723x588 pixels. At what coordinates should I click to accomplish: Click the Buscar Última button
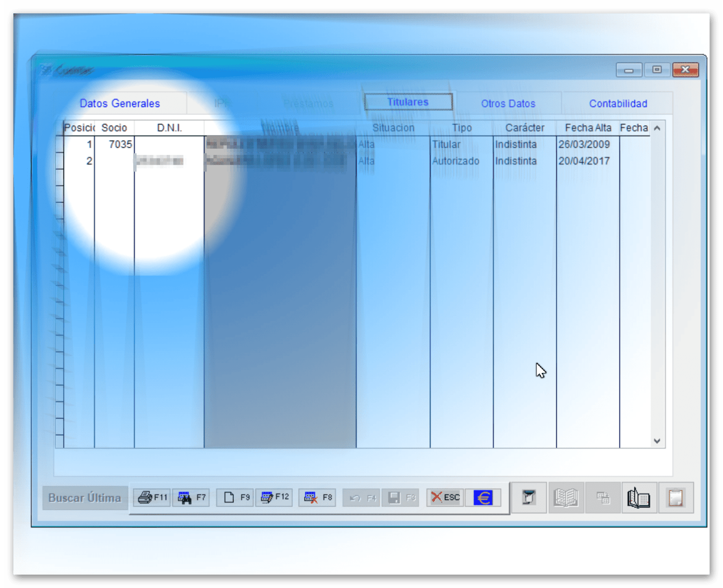point(85,498)
